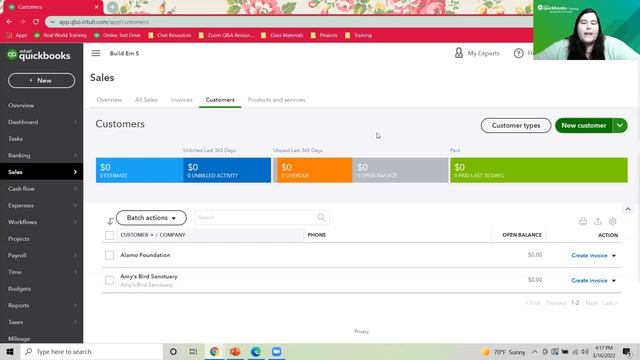Open a new browser tab
The width and height of the screenshot is (640, 360).
[112, 7]
